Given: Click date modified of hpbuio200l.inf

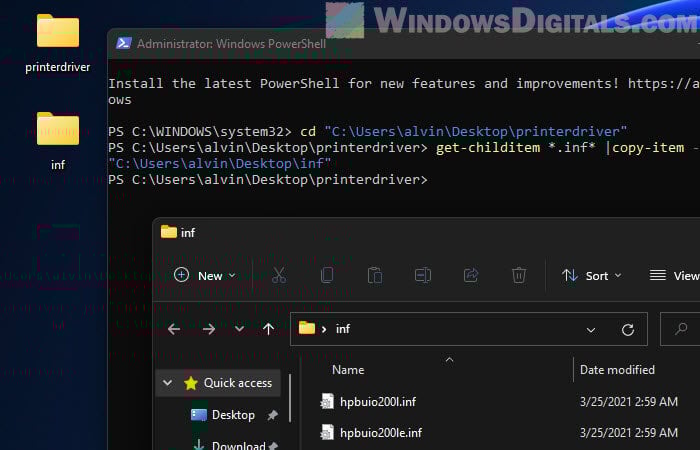Looking at the screenshot, I should pos(629,402).
